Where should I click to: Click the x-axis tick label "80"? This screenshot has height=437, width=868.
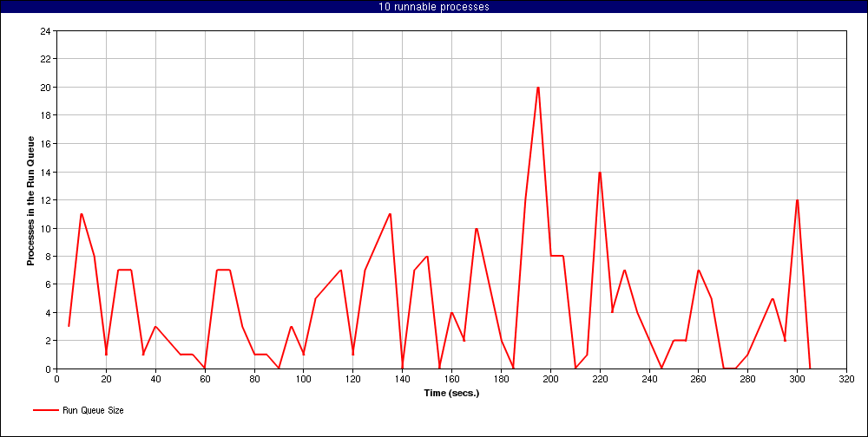pyautogui.click(x=254, y=379)
